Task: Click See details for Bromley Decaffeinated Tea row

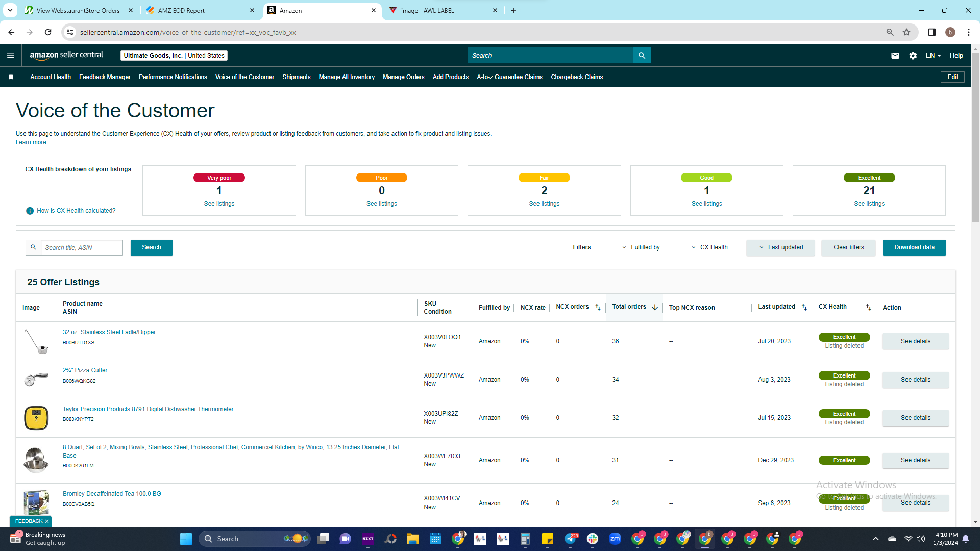Action: [x=916, y=503]
